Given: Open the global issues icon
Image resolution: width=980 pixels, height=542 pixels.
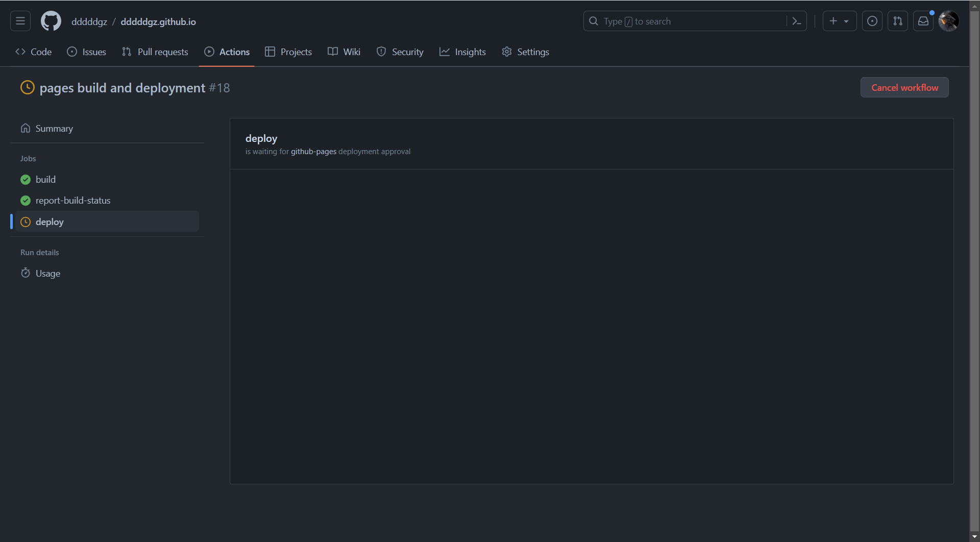Looking at the screenshot, I should point(872,21).
